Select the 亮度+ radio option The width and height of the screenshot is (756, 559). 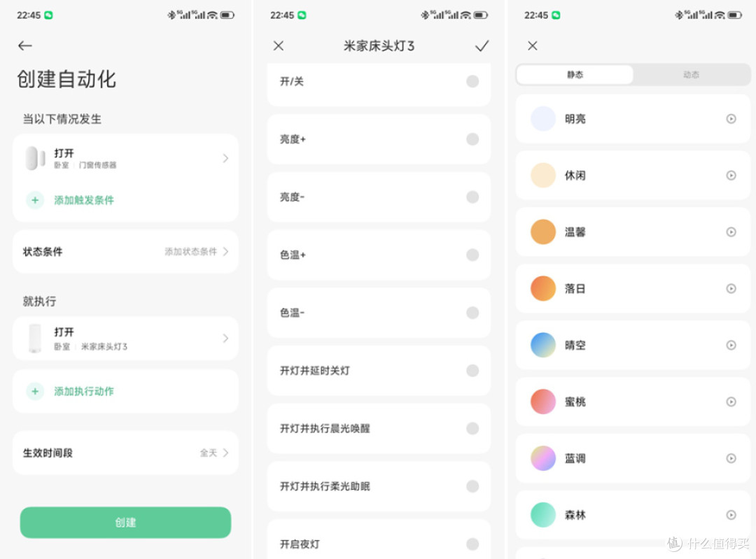472,139
